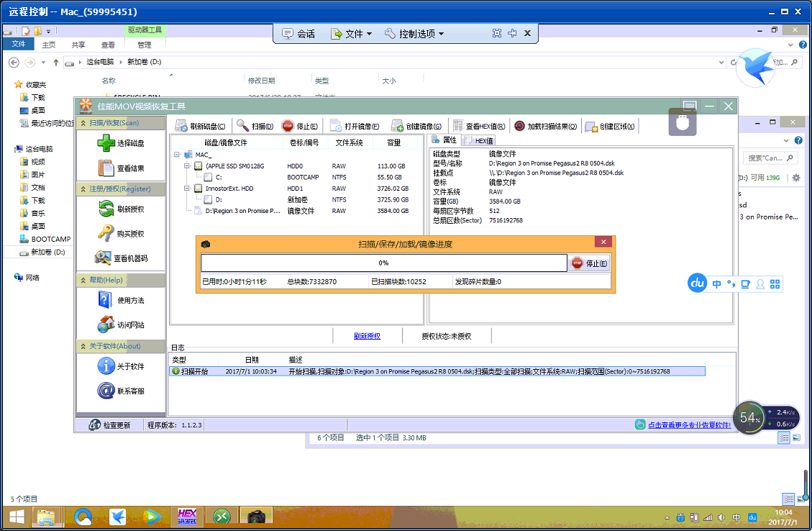Open the 会话 session menu in the remote toolbar
812x531 pixels.
tap(298, 34)
